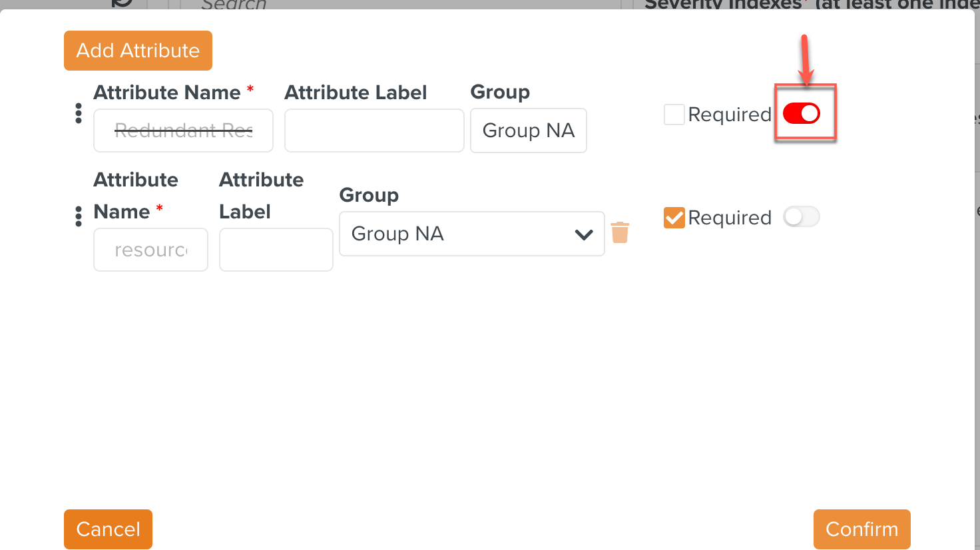The height and width of the screenshot is (550, 980).
Task: Focus the first row Attribute Label input
Action: tap(373, 131)
